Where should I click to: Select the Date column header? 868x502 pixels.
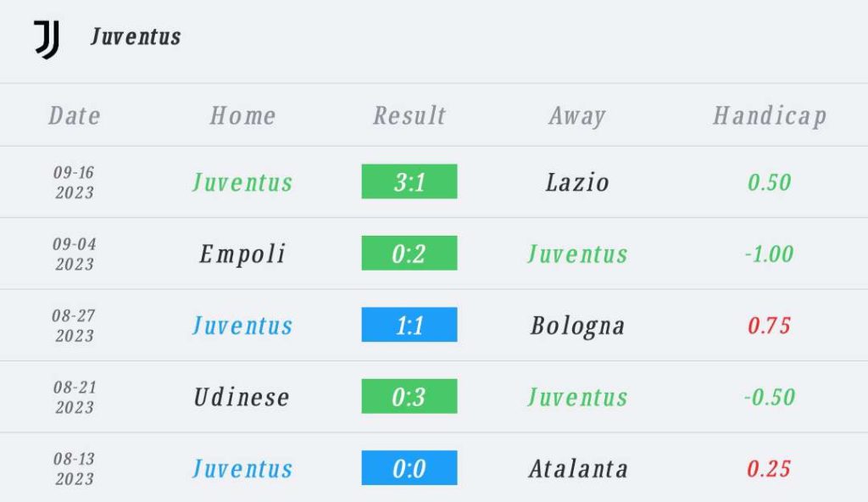75,115
